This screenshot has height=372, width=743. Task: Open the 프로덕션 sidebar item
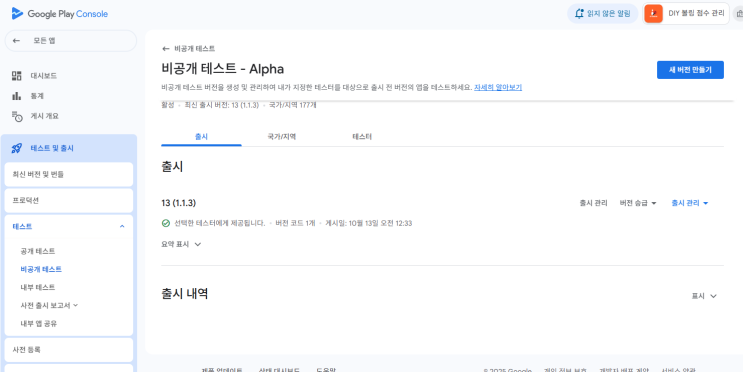click(69, 200)
